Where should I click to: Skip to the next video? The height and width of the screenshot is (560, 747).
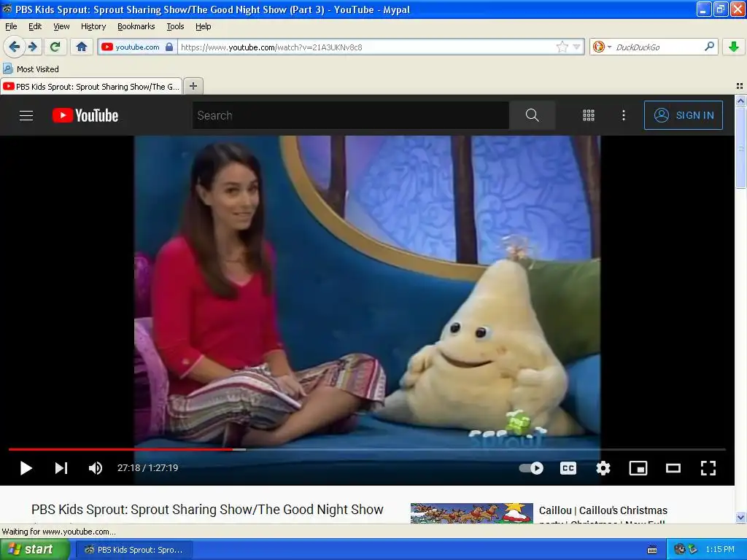[61, 468]
